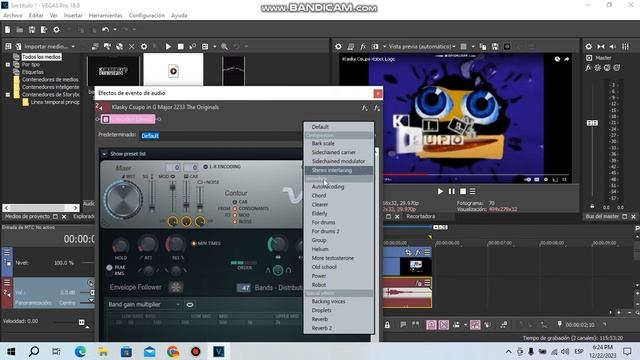
Task: Open overlays dropdown arrow in preview toolbar
Action: tap(473, 47)
